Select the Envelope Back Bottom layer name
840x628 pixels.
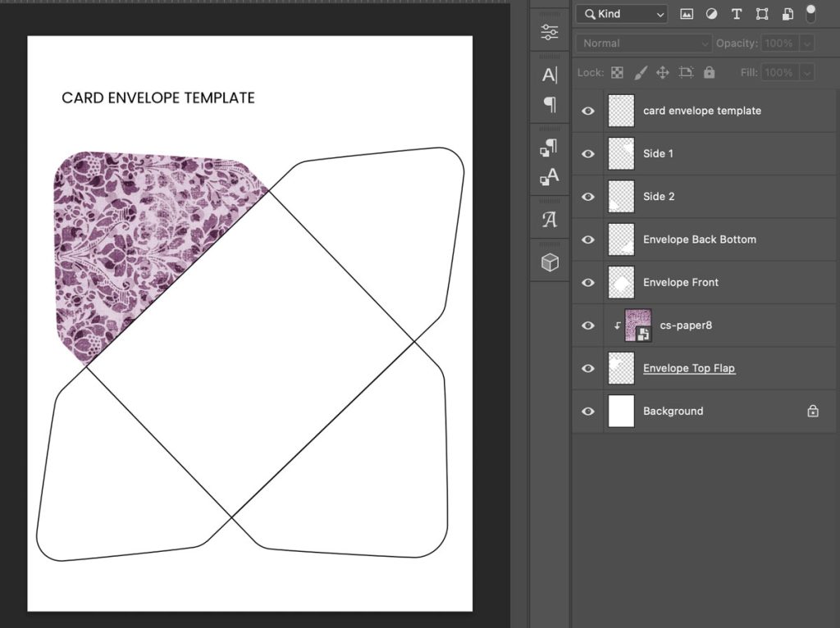[700, 239]
